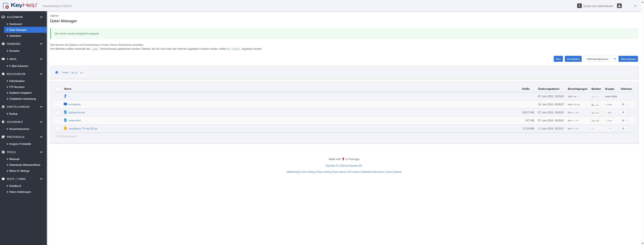Open actions menu for wordpress folder
The width and height of the screenshot is (644, 245).
625,104
